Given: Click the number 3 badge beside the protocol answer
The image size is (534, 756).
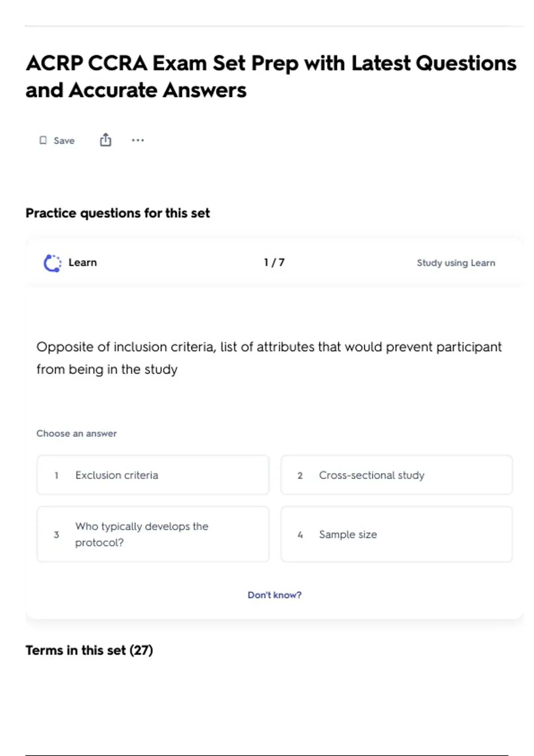Looking at the screenshot, I should click(57, 535).
